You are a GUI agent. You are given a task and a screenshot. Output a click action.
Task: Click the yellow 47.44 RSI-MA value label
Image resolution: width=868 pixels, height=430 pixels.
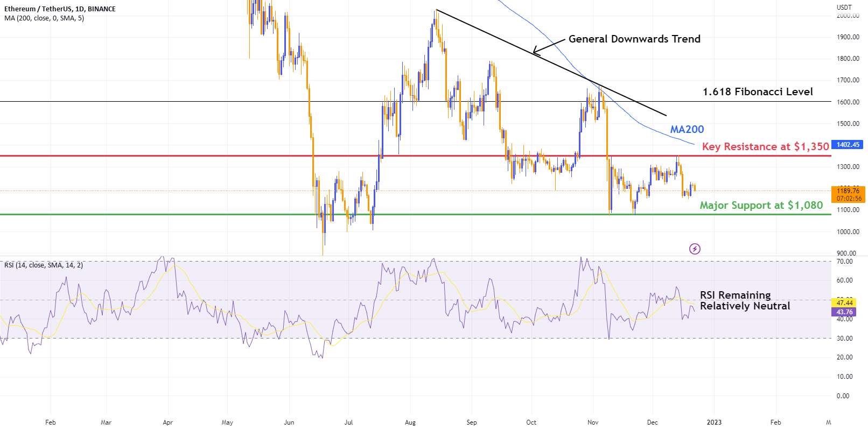pyautogui.click(x=844, y=303)
